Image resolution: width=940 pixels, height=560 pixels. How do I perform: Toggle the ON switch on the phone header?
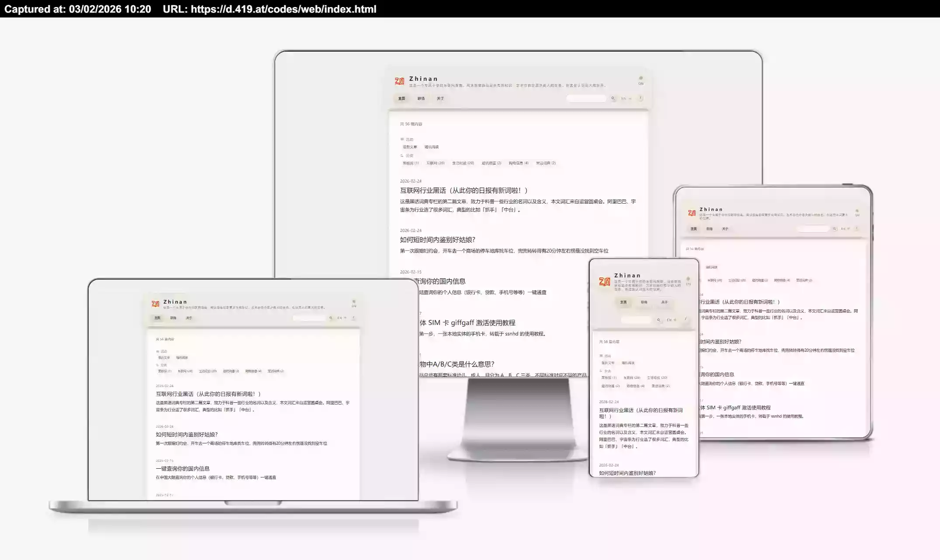tap(688, 280)
